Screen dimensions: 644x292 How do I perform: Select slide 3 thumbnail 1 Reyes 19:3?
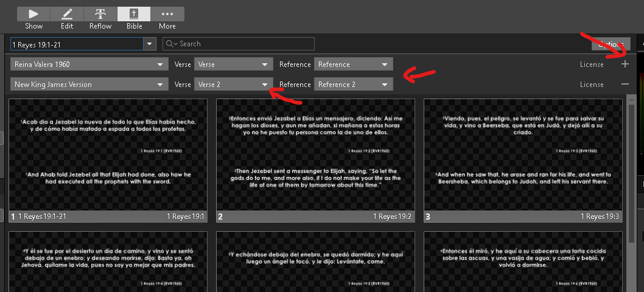523,161
